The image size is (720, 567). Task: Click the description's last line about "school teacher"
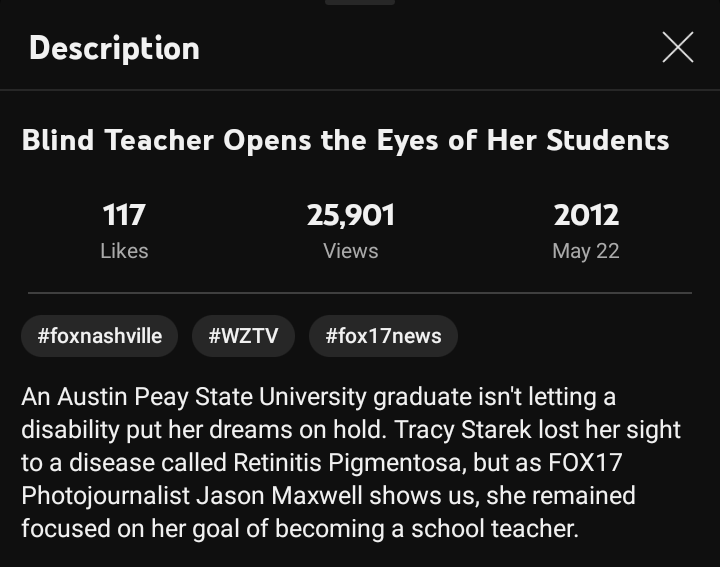pos(300,529)
